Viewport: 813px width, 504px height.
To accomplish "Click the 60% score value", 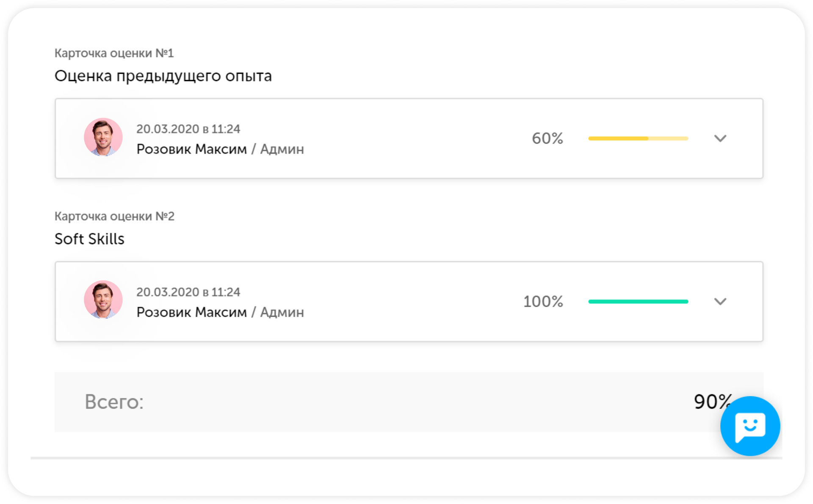I will (547, 138).
